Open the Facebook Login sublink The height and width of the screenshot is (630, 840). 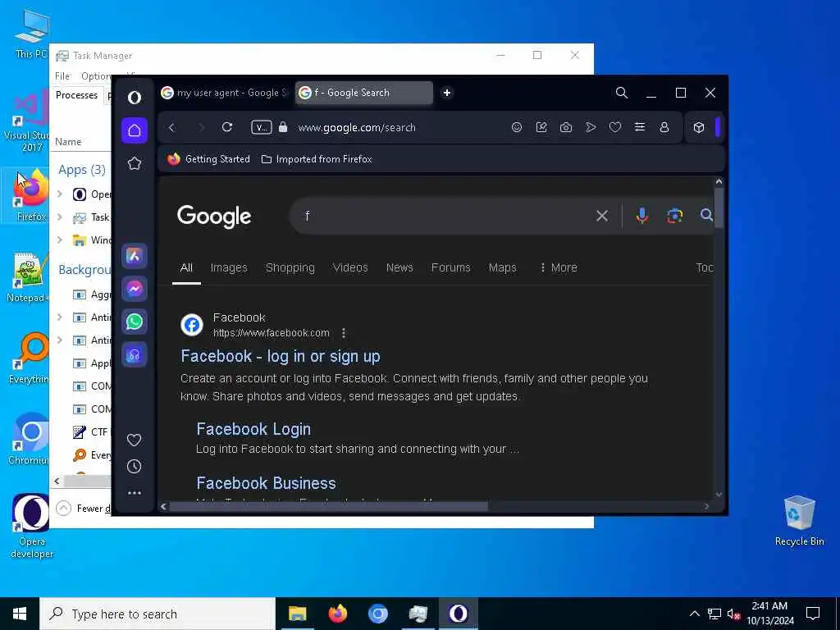tap(253, 429)
